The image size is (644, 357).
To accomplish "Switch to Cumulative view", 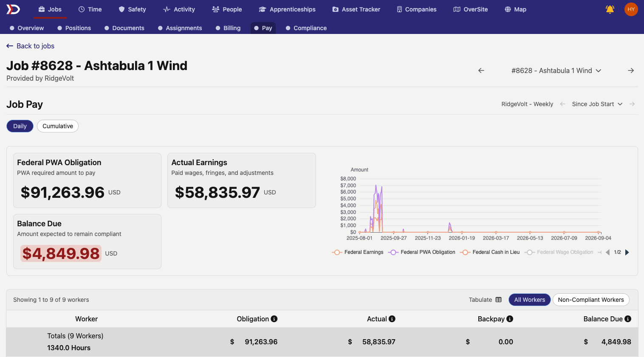I will click(x=58, y=126).
